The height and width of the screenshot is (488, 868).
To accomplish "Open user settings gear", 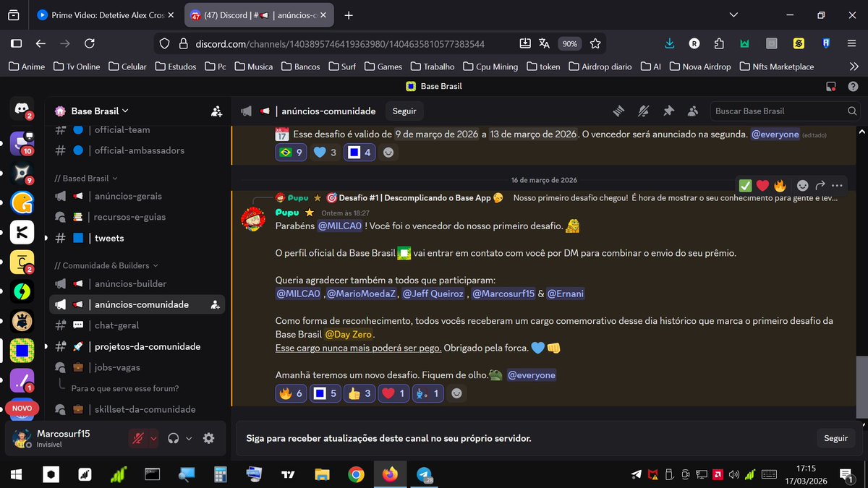I will (208, 438).
